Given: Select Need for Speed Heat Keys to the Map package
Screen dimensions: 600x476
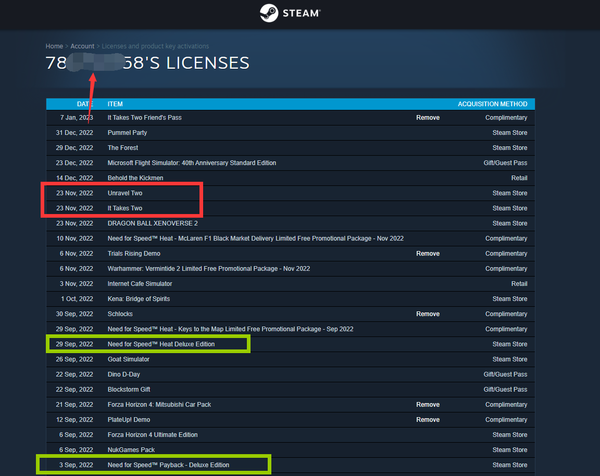Looking at the screenshot, I should tap(230, 329).
